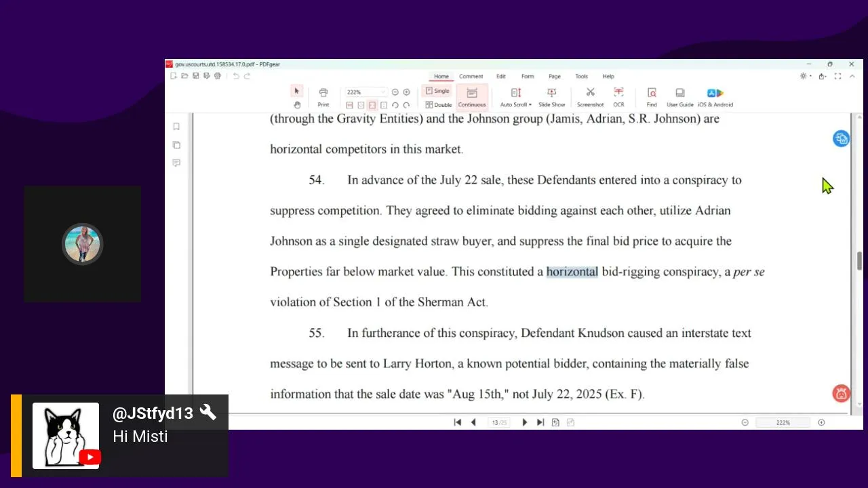Go to the last page

pyautogui.click(x=540, y=422)
